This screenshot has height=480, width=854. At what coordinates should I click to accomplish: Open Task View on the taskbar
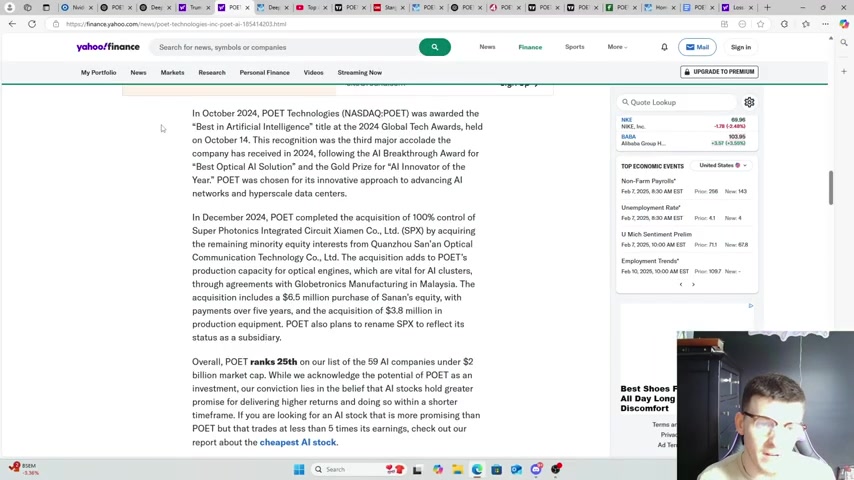coord(417,469)
